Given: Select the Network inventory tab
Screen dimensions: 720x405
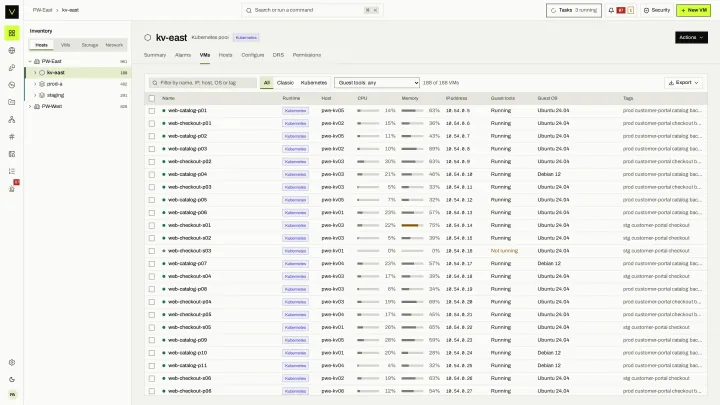Looking at the screenshot, I should tap(114, 45).
